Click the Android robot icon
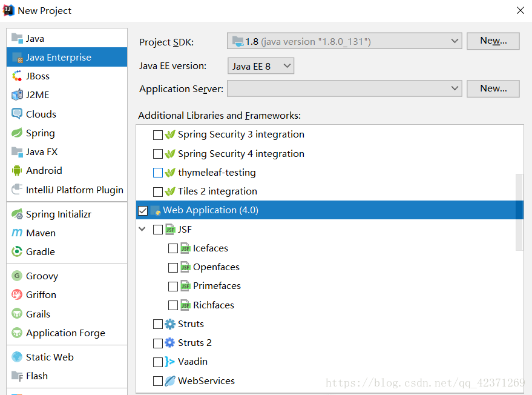Image resolution: width=532 pixels, height=395 pixels. pyautogui.click(x=17, y=170)
